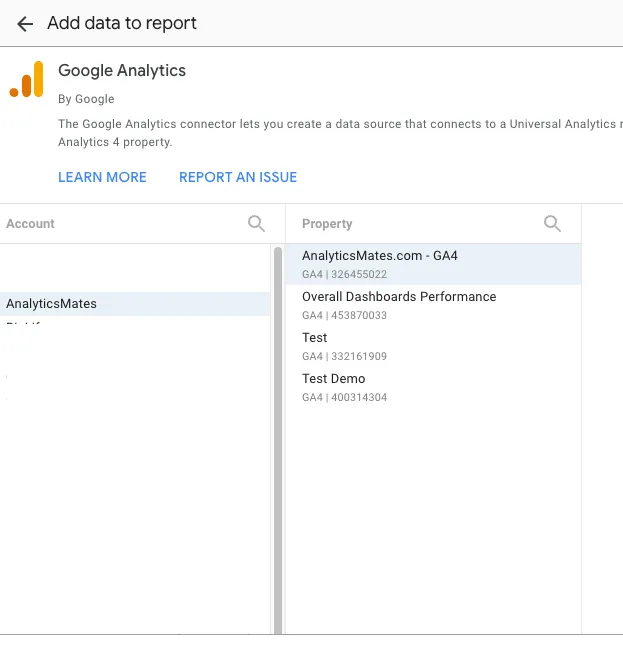The width and height of the screenshot is (623, 648).
Task: Pick the Test property 332161909
Action: [433, 346]
